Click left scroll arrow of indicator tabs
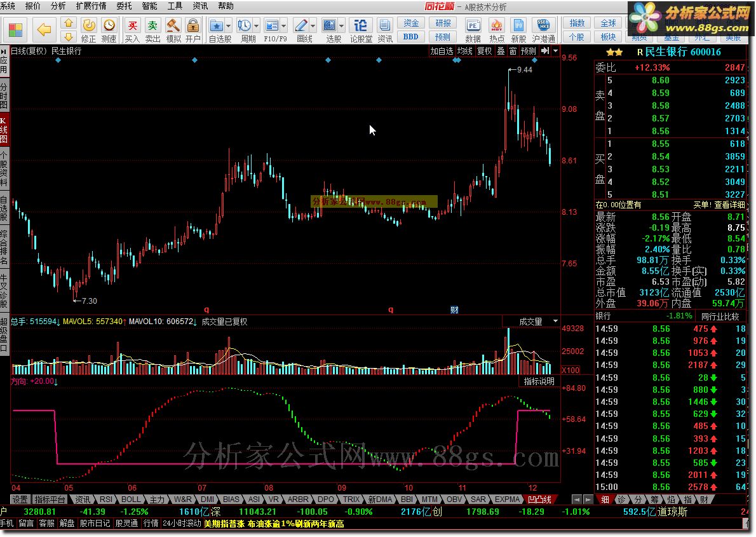756x537 pixels. pyautogui.click(x=576, y=500)
